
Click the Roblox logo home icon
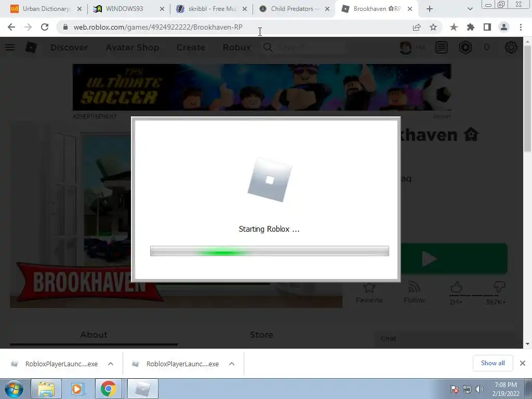31,47
